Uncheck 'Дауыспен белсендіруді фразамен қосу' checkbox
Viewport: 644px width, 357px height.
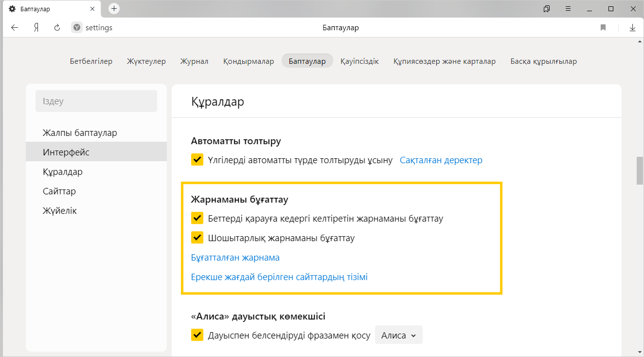click(x=197, y=335)
